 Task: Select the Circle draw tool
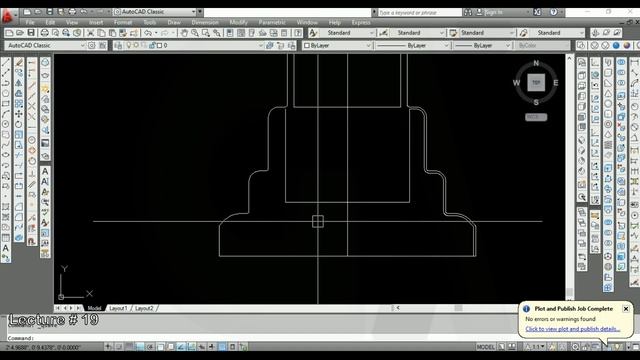[x=6, y=124]
